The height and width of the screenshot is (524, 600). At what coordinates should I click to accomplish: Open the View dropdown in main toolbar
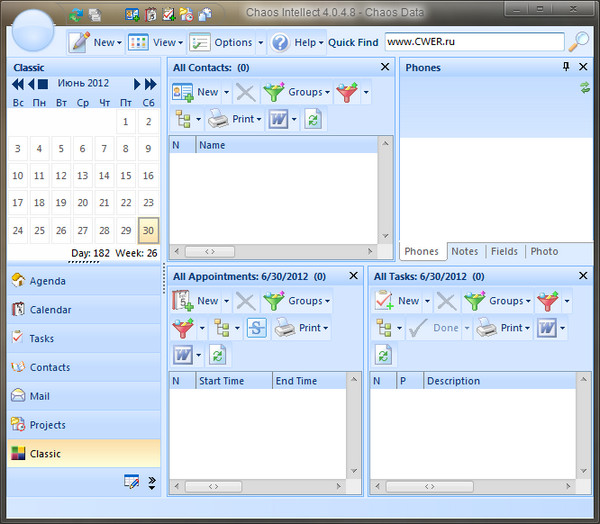point(182,43)
